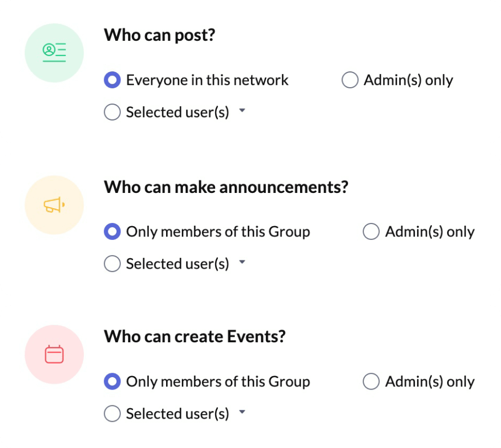The height and width of the screenshot is (448, 501).
Task: Click the green user post icon
Action: click(x=54, y=53)
